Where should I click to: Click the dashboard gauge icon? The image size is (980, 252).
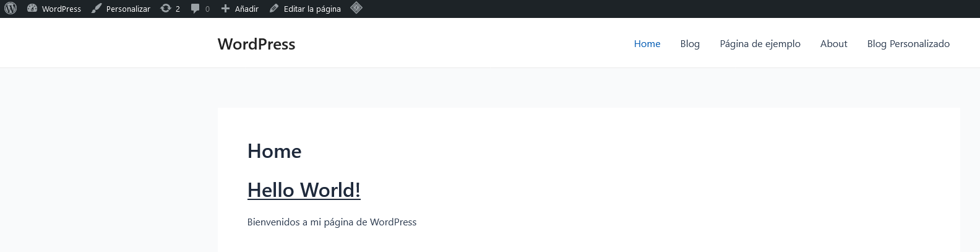tap(32, 9)
